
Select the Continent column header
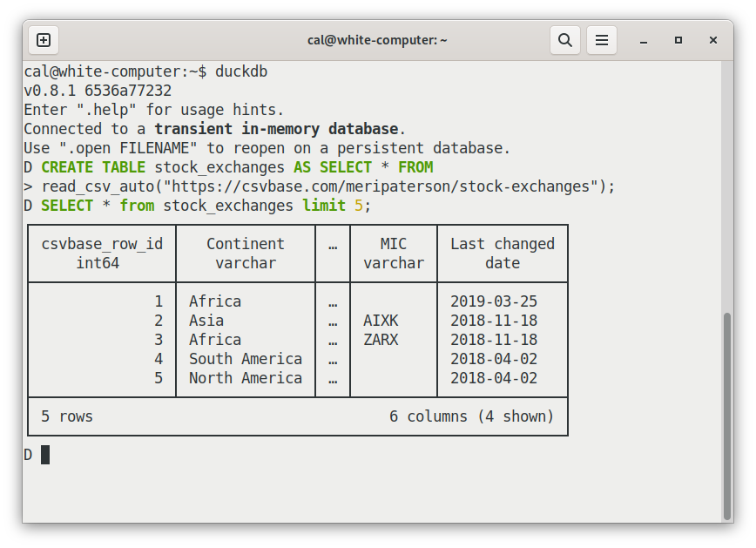pyautogui.click(x=246, y=244)
